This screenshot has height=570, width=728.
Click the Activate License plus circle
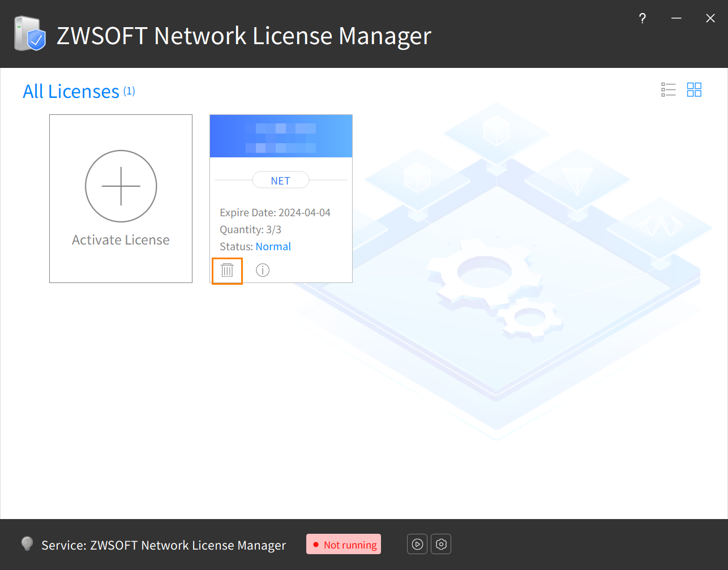(x=121, y=186)
